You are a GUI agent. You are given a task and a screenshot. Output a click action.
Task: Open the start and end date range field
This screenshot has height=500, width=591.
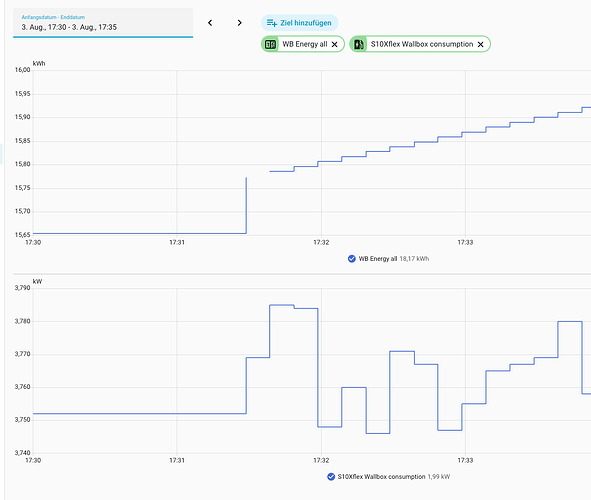[103, 23]
